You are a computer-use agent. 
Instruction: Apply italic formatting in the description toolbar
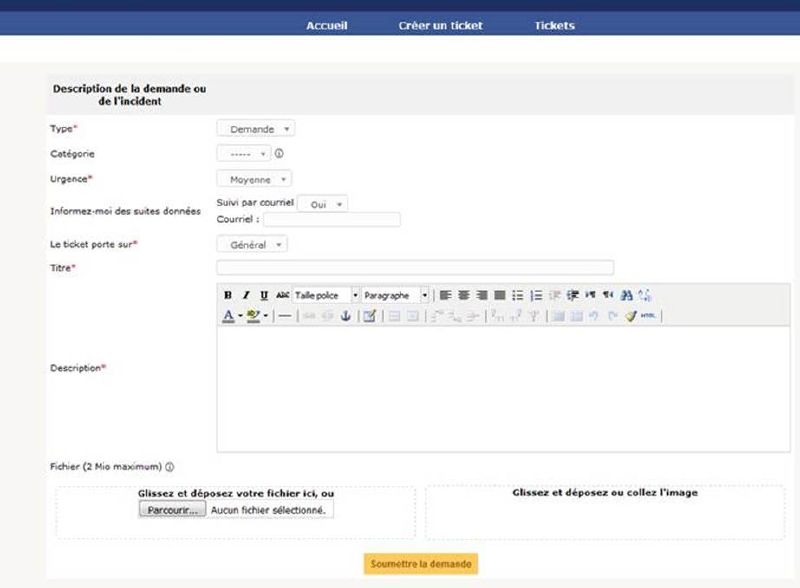(246, 296)
